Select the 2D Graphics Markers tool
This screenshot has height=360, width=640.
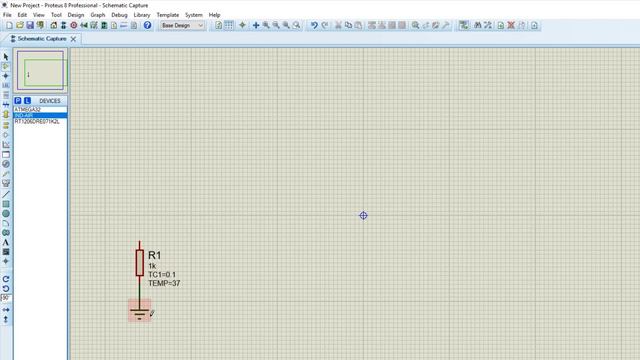coord(6,261)
